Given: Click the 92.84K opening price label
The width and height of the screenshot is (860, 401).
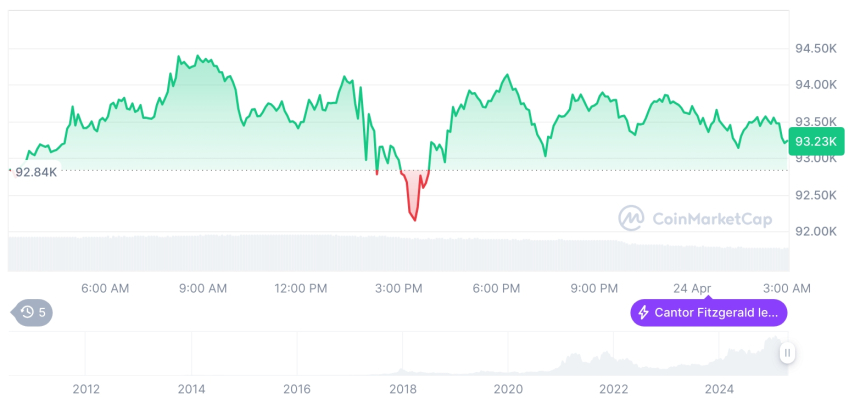Looking at the screenshot, I should point(36,172).
